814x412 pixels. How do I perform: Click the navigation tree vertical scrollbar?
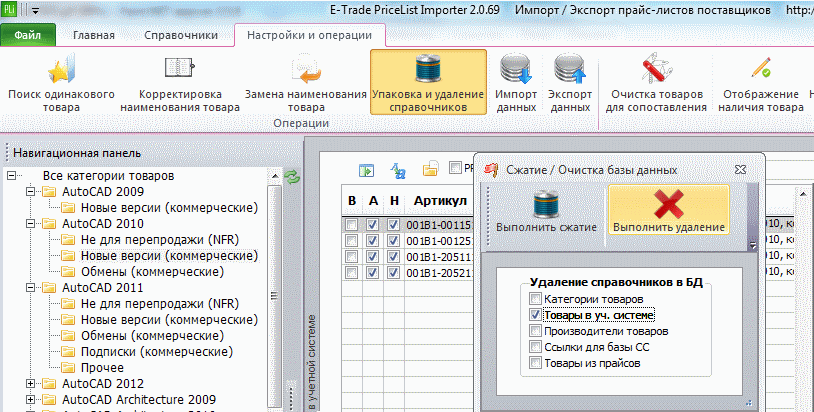pyautogui.click(x=275, y=296)
